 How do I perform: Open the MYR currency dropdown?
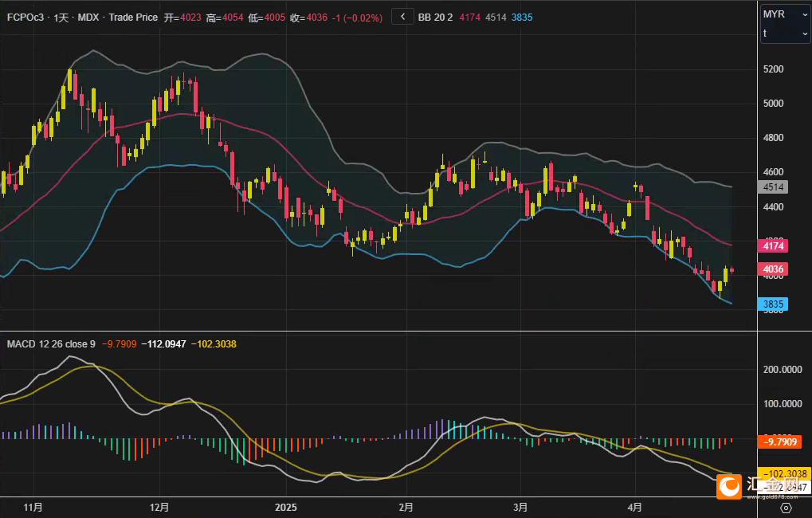click(x=783, y=14)
